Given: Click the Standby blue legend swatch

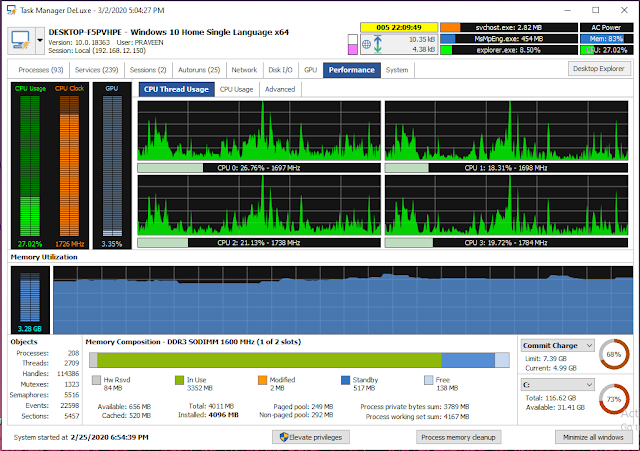Looking at the screenshot, I should (345, 380).
